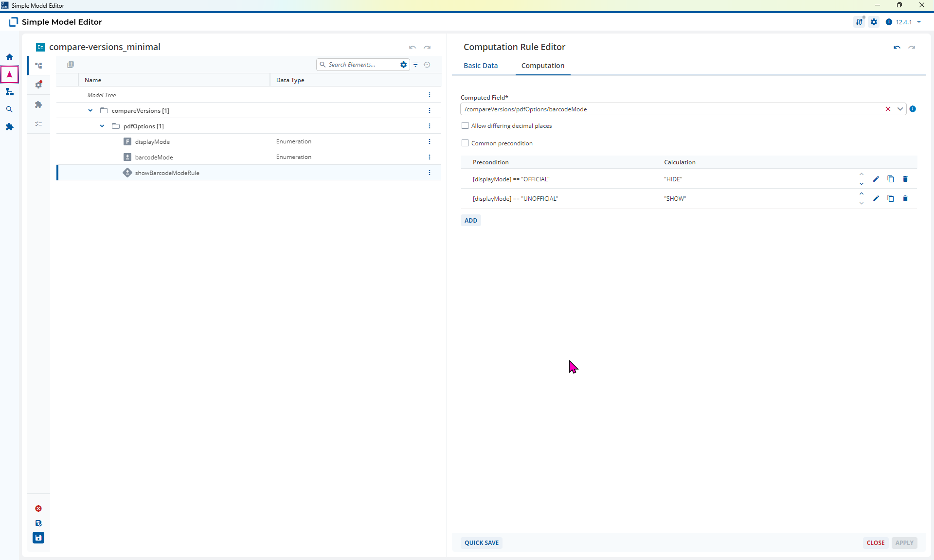934x560 pixels.
Task: Click the red error indicator icon
Action: click(x=38, y=508)
